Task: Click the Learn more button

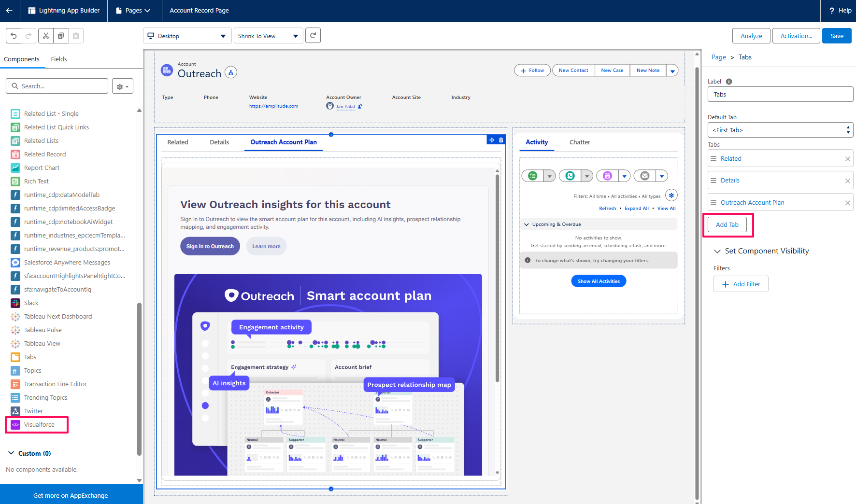Action: click(x=266, y=246)
